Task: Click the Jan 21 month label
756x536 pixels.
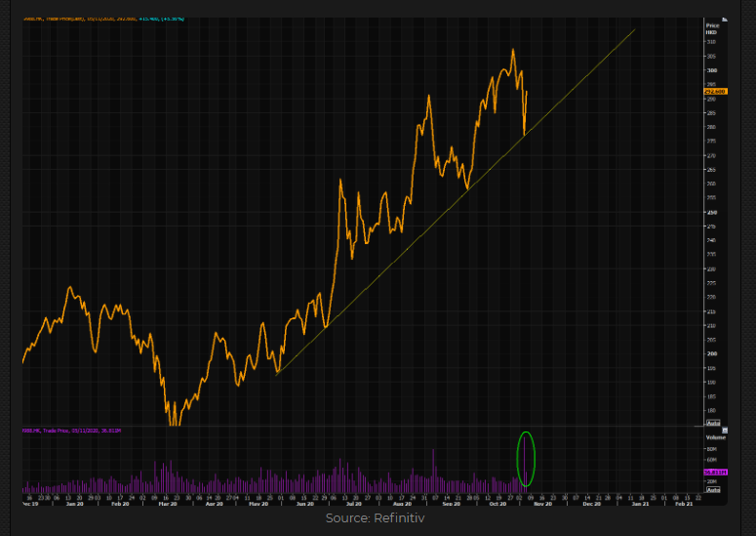Action: click(640, 504)
